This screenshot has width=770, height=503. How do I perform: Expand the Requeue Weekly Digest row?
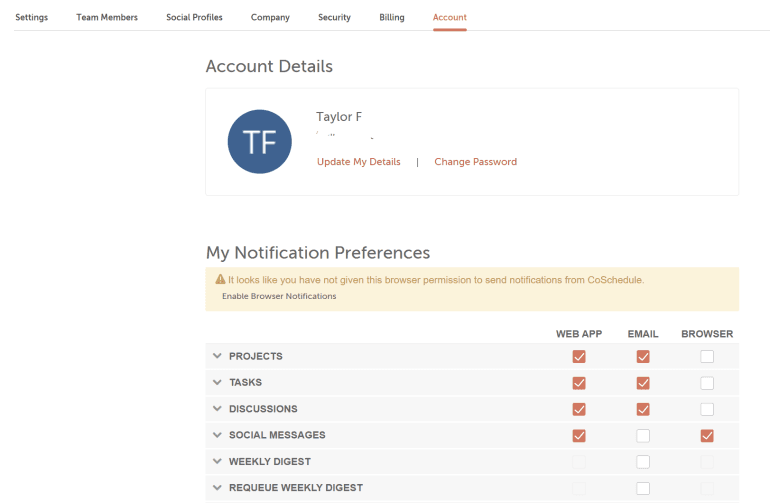(217, 488)
